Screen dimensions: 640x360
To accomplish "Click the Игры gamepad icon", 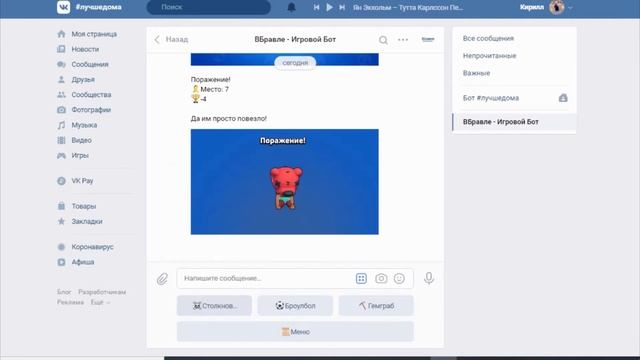I will (x=61, y=155).
